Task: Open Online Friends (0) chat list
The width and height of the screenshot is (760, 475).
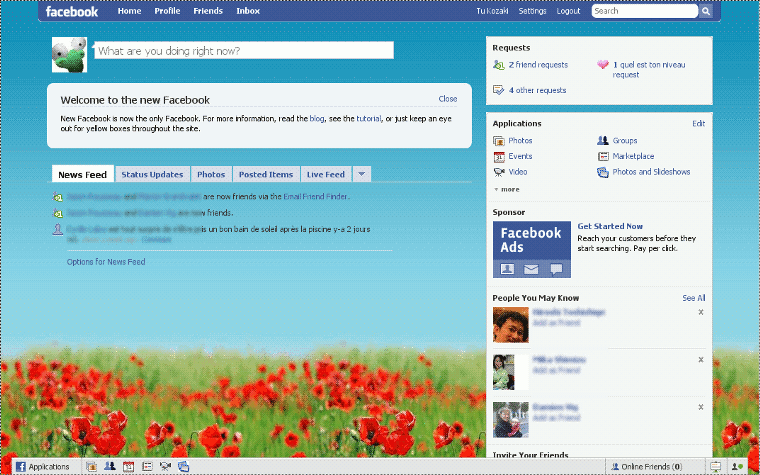Action: click(647, 467)
